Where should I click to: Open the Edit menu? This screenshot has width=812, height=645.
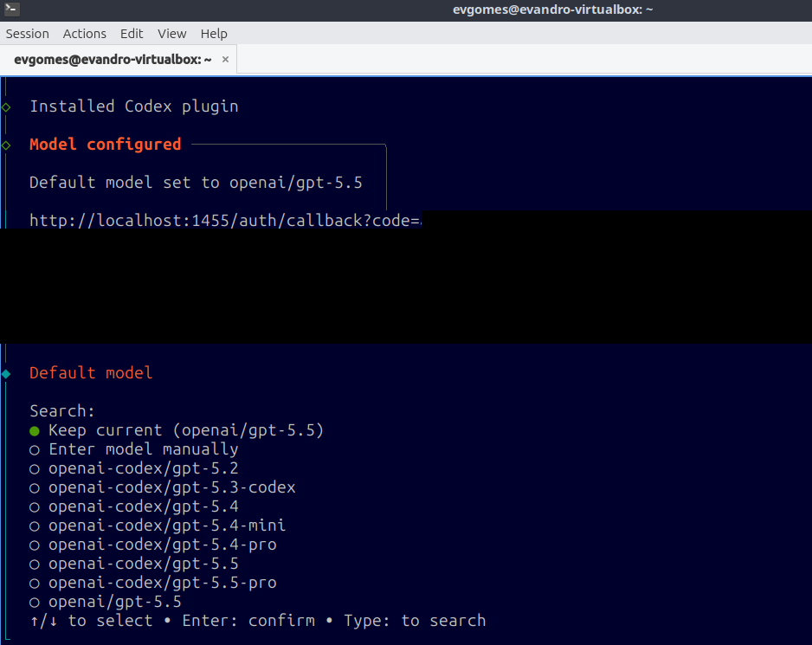point(132,34)
